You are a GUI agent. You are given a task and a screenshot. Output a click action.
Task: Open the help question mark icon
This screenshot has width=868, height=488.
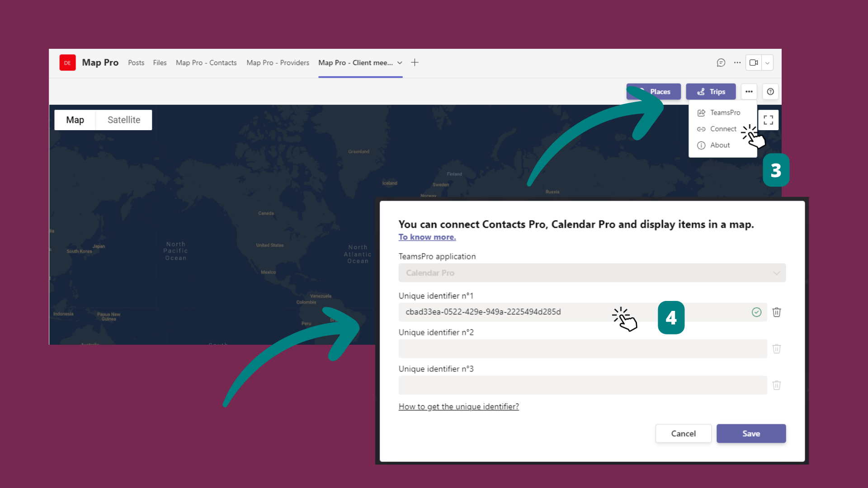771,92
